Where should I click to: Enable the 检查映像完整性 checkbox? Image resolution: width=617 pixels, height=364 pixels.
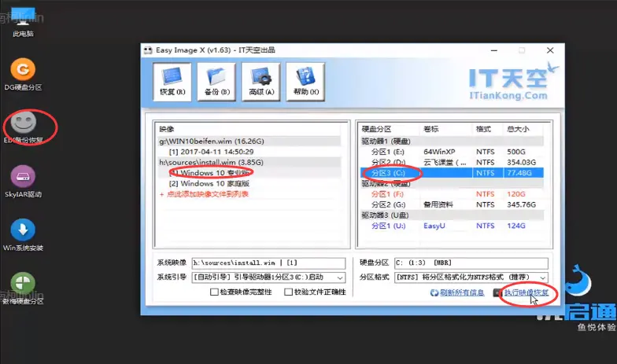(x=214, y=292)
